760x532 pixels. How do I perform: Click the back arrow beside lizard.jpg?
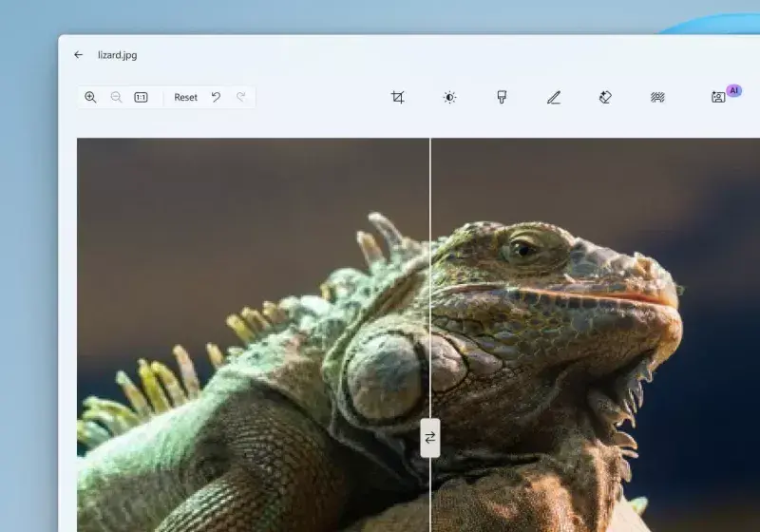78,55
